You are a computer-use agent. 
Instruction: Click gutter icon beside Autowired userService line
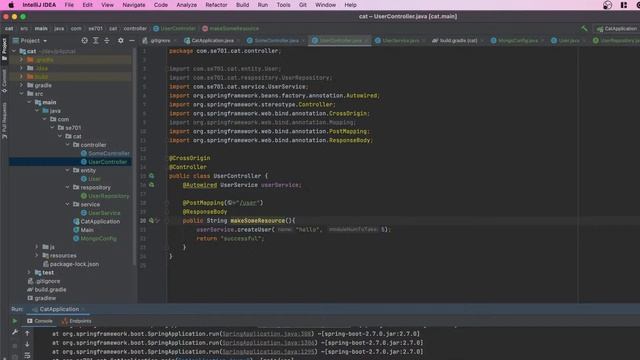[x=151, y=185]
